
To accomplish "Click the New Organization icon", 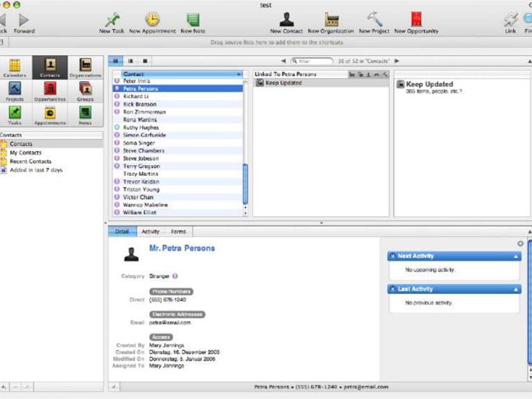I will [x=332, y=20].
